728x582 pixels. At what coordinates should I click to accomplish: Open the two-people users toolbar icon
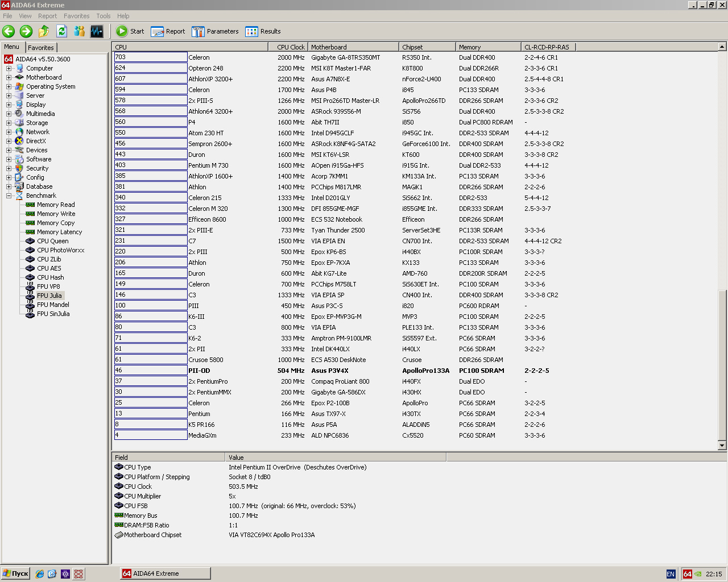[x=79, y=31]
